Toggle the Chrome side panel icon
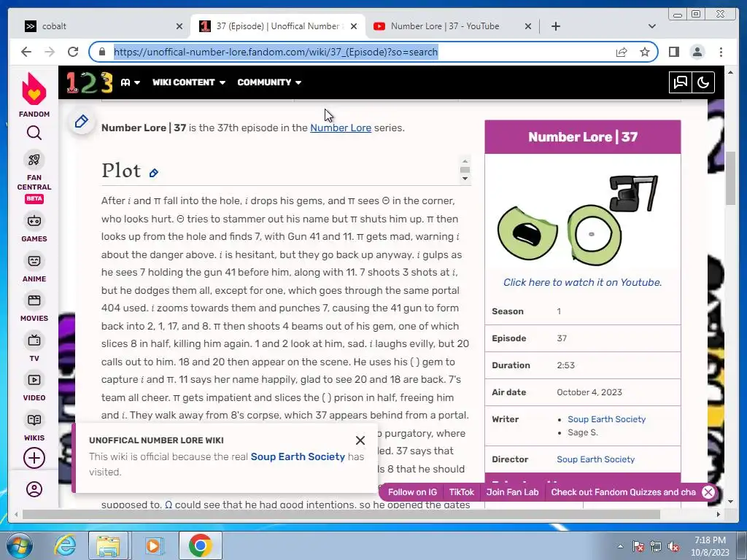Image resolution: width=747 pixels, height=560 pixels. (673, 52)
